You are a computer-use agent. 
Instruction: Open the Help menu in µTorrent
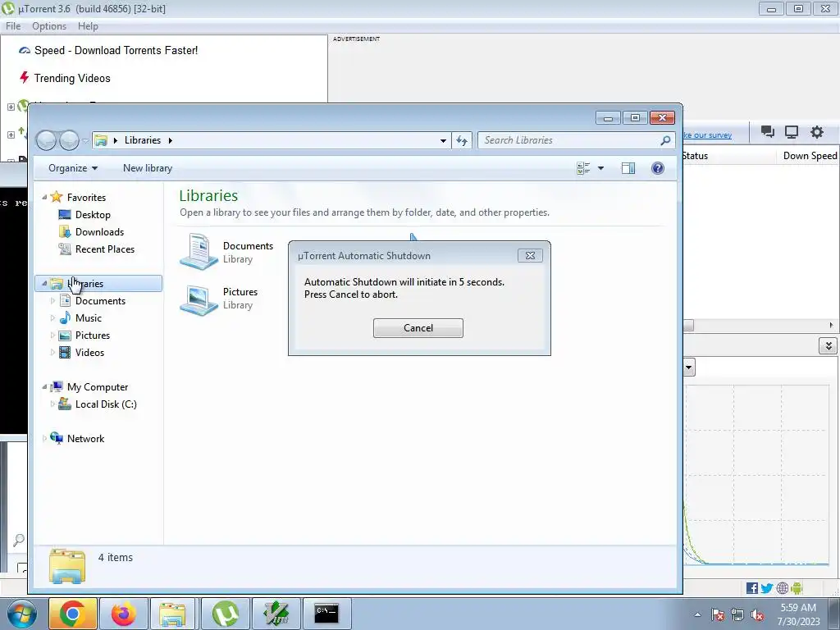coord(88,26)
